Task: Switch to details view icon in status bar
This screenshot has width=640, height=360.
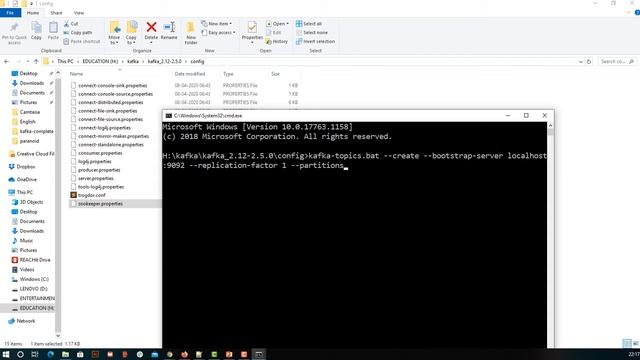Action: 627,343
